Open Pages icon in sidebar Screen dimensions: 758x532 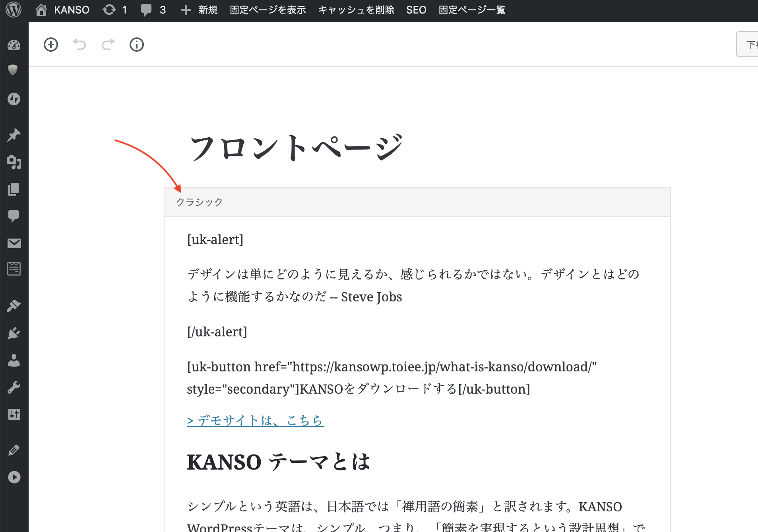14,189
